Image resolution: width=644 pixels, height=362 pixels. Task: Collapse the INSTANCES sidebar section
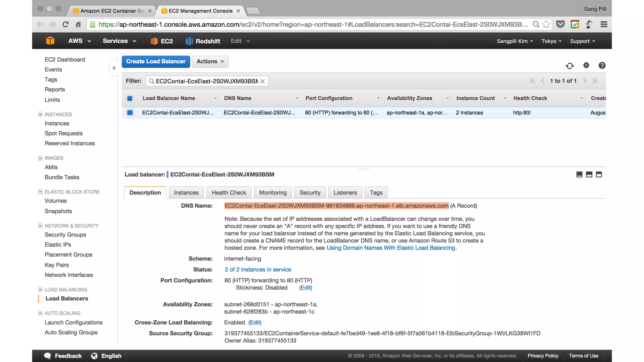coord(40,114)
